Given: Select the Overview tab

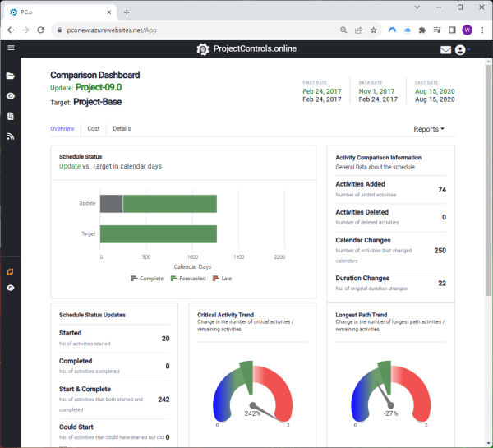Looking at the screenshot, I should point(62,129).
